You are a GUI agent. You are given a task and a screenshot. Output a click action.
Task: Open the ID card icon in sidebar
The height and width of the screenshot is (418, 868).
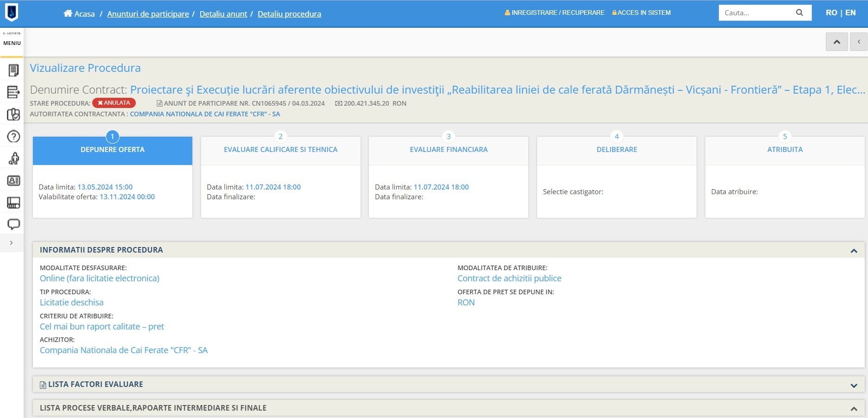(x=13, y=181)
